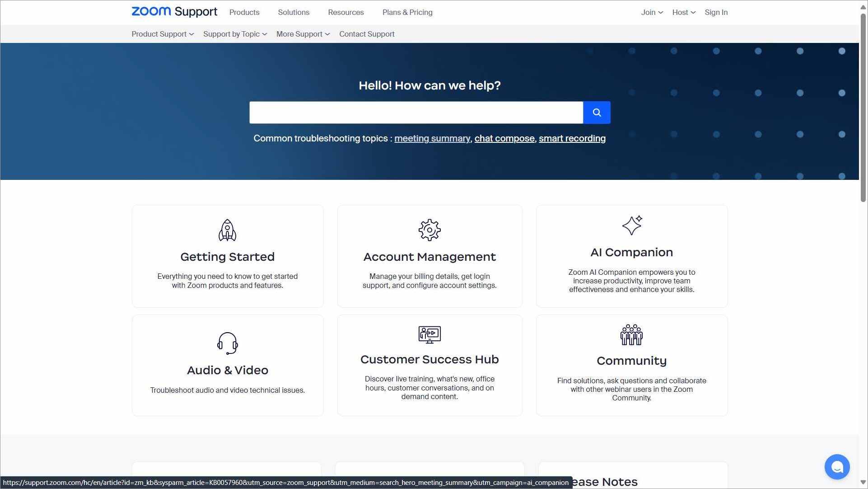Open the chat compose troubleshooting link
The width and height of the screenshot is (868, 489).
click(504, 138)
